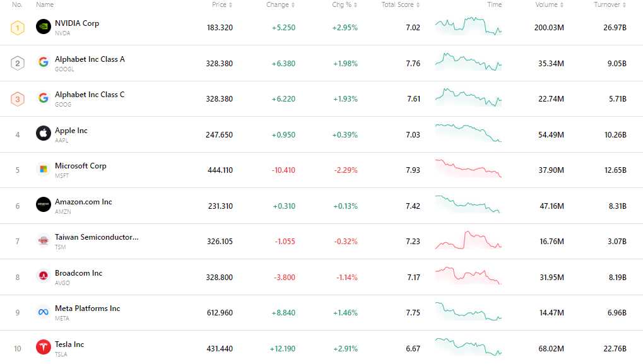Click Microsoft's red price trend chart

click(468, 170)
